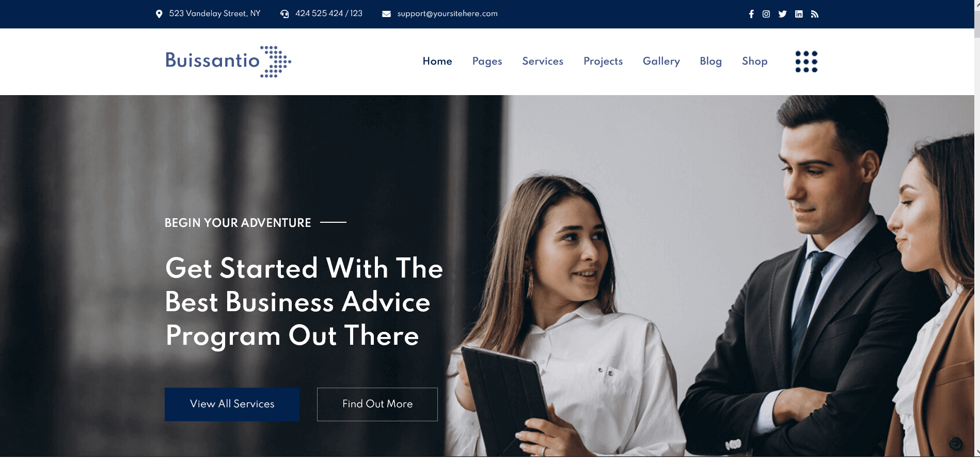Click the headset phone icon
980x459 pixels.
(284, 14)
